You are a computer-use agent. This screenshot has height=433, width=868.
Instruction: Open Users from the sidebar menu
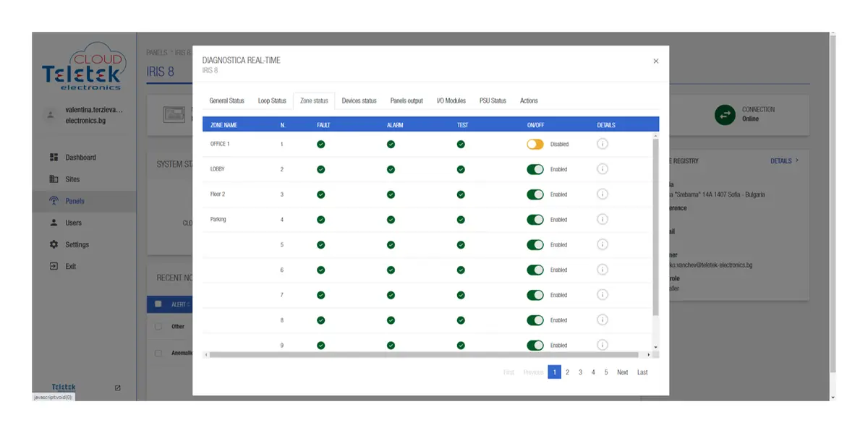[73, 223]
